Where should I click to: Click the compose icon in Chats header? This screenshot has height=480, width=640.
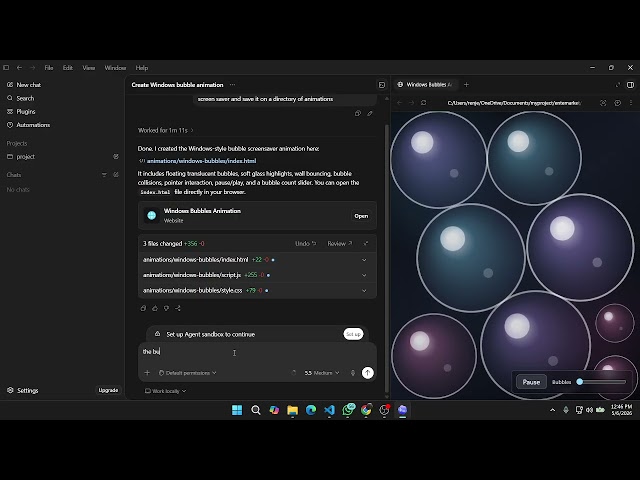116,175
